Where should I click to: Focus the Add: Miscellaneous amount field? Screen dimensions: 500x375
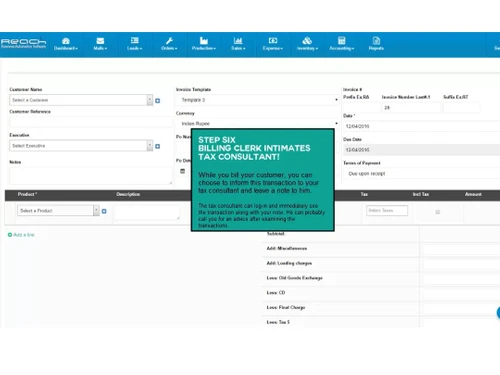pos(462,250)
